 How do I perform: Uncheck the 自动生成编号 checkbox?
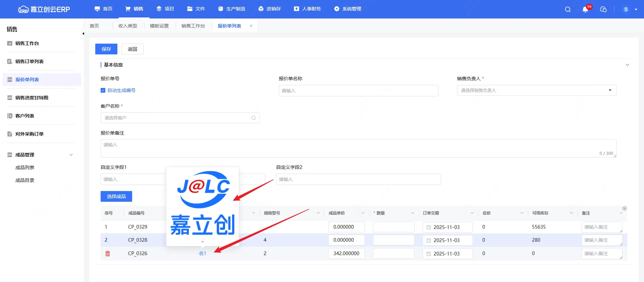coord(103,90)
